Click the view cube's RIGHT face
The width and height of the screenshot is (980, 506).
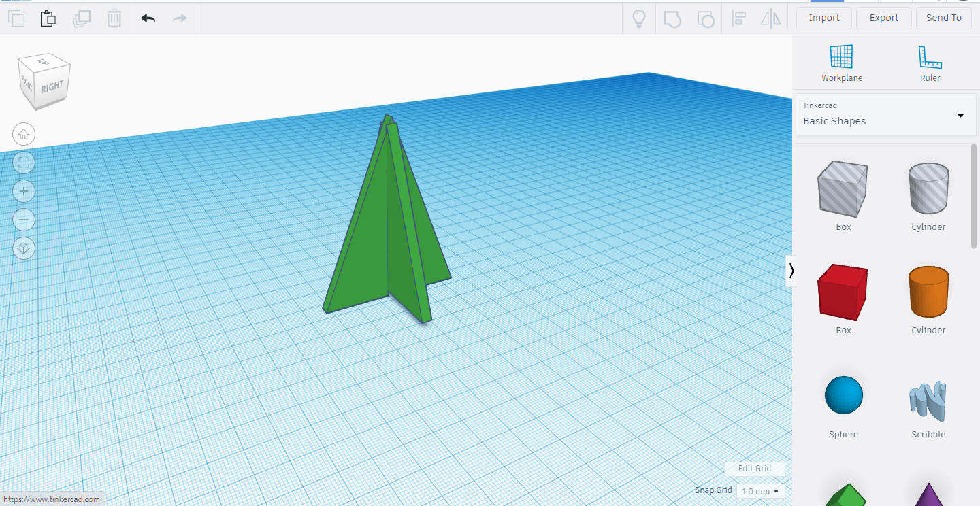pos(52,87)
